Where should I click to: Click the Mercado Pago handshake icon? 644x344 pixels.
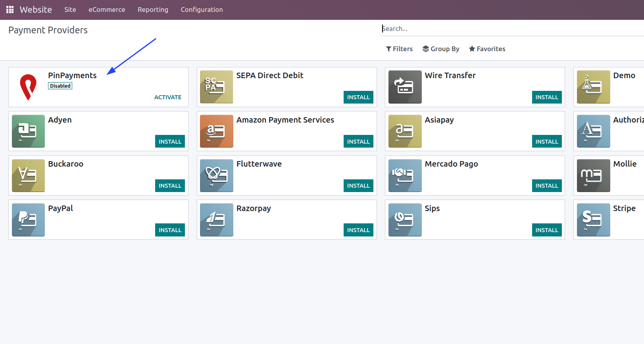405,175
